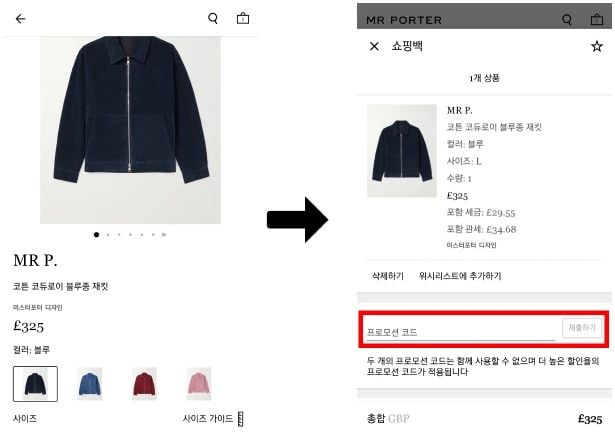
Task: Click the search icon beside MR PORTER logo
Action: pyautogui.click(x=567, y=19)
